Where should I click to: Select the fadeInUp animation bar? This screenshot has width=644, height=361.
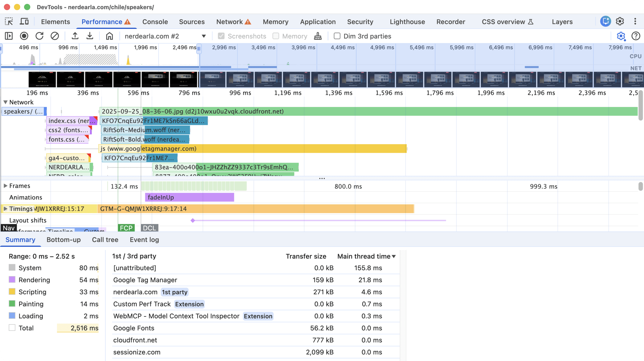189,197
